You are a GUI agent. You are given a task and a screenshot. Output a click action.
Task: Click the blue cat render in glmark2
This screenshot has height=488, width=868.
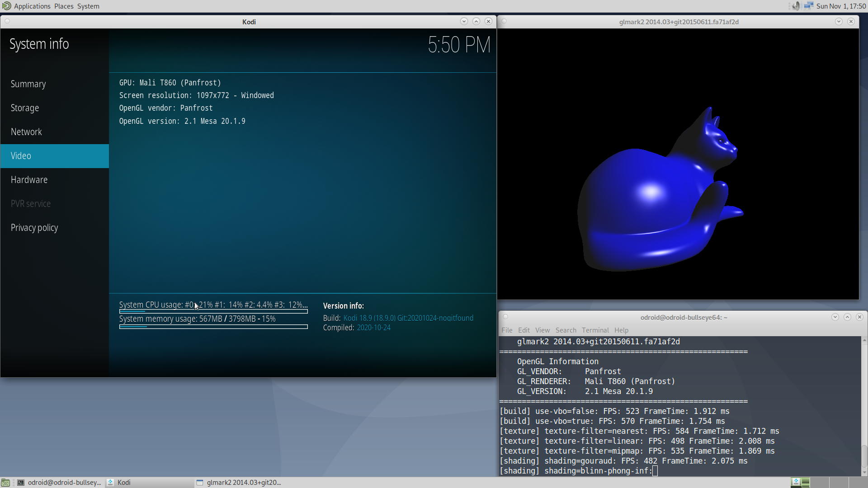pyautogui.click(x=660, y=190)
